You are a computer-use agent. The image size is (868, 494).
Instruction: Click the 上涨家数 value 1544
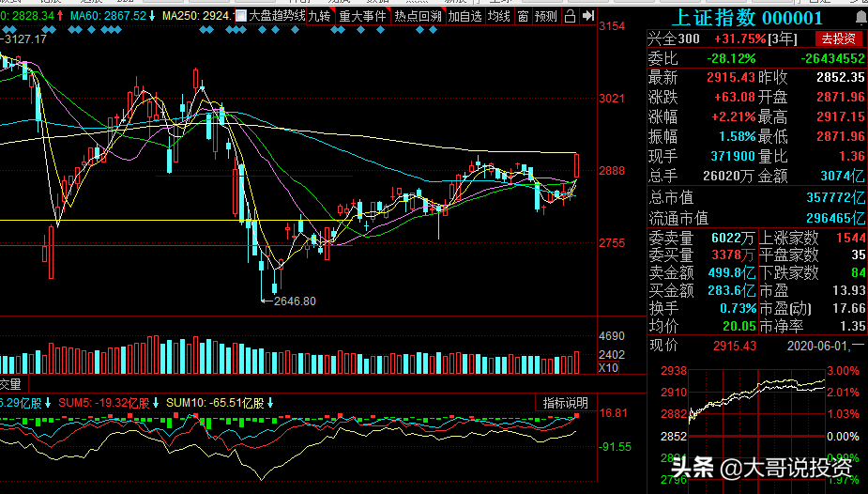(851, 239)
